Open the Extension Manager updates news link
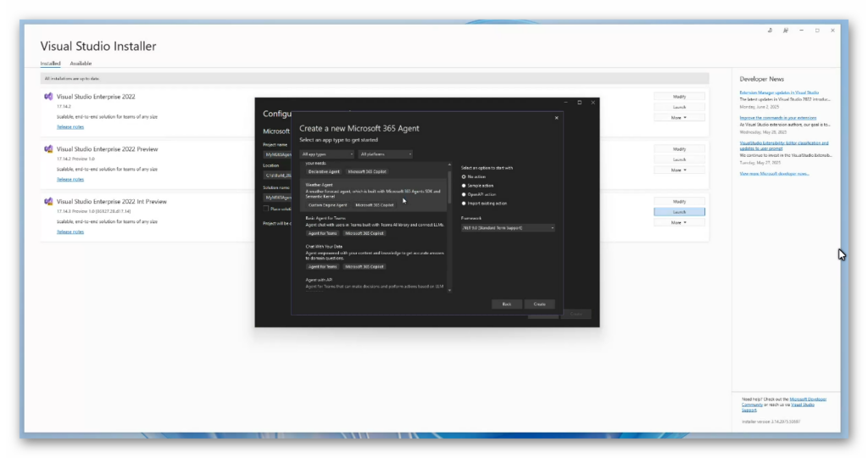 (779, 93)
